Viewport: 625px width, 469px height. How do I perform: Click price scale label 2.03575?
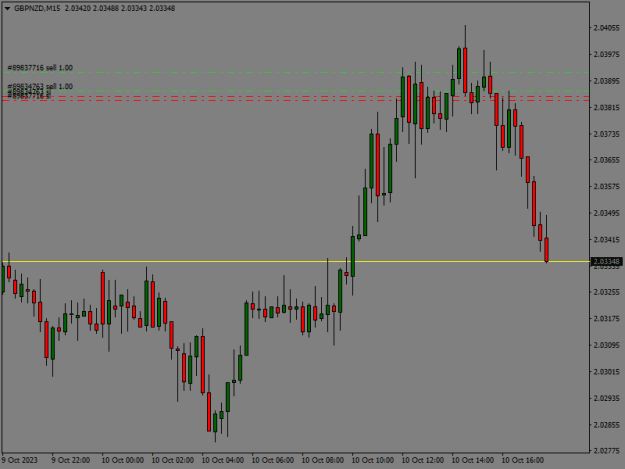(607, 186)
